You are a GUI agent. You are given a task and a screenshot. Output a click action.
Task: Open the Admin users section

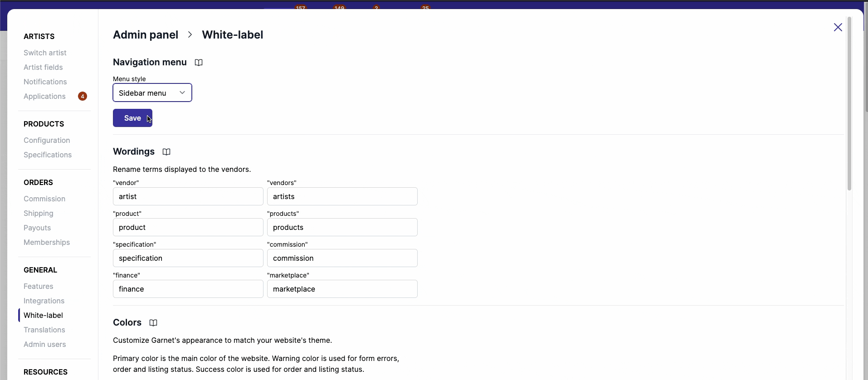tap(45, 344)
